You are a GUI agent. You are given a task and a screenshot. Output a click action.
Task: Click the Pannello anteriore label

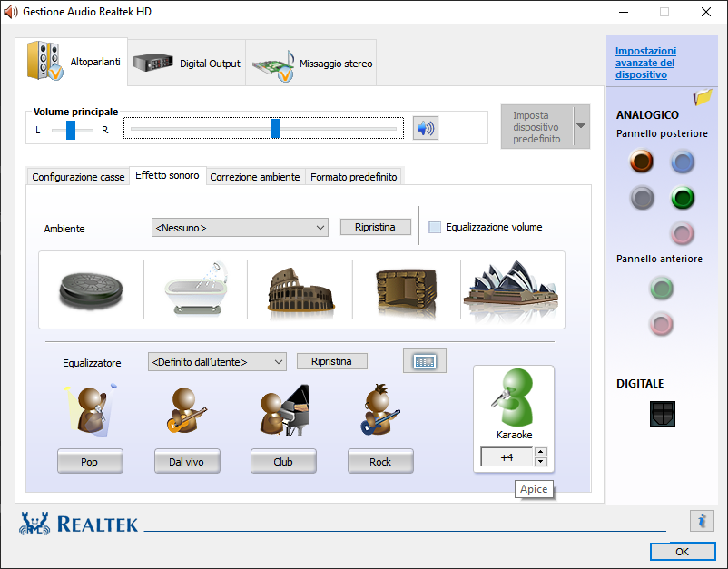click(x=659, y=259)
